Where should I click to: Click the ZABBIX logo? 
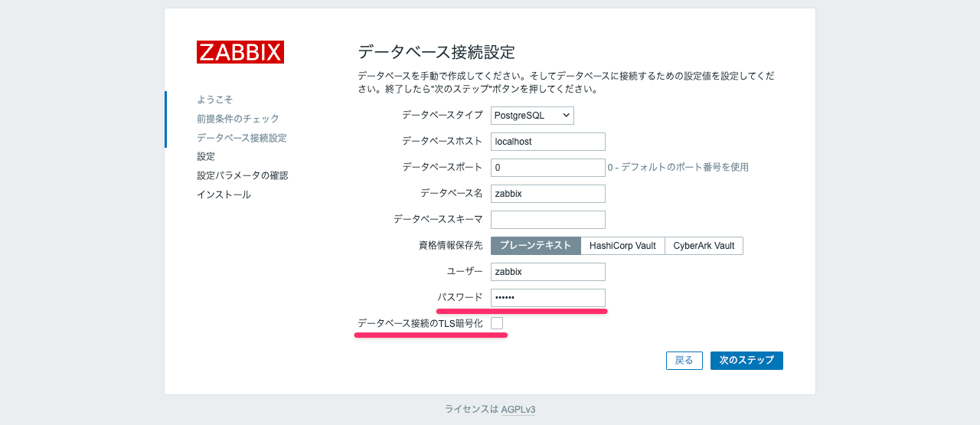240,52
